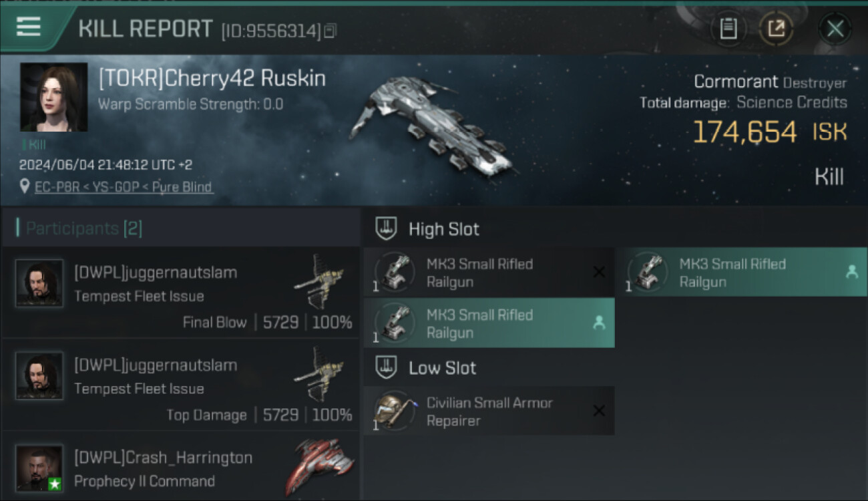Click the Prophecy II Command ship icon
This screenshot has height=501, width=868.
coord(320,466)
